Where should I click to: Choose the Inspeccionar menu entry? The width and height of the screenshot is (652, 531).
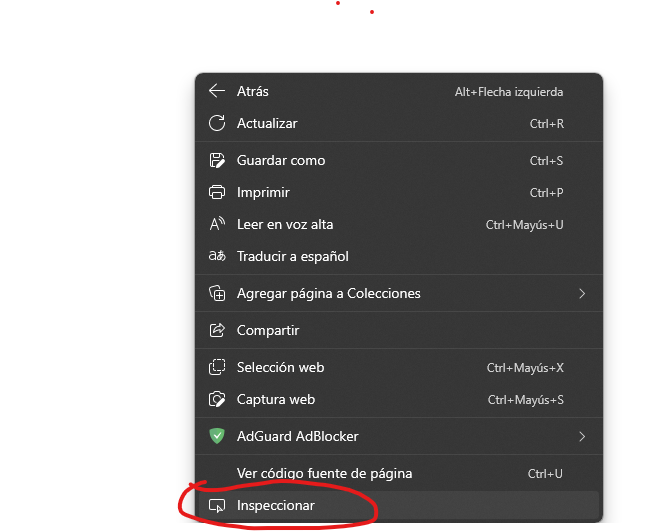click(399, 506)
